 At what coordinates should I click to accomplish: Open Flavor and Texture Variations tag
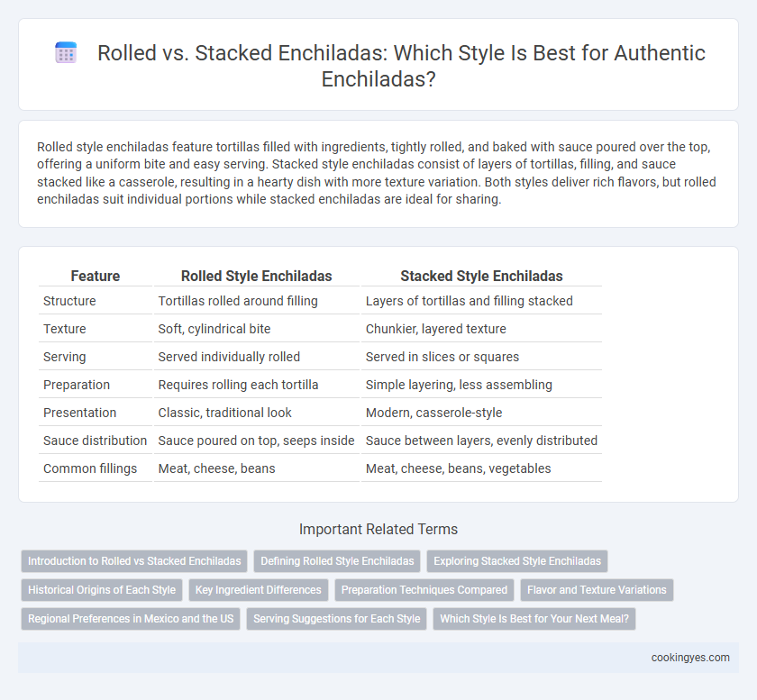click(x=597, y=590)
